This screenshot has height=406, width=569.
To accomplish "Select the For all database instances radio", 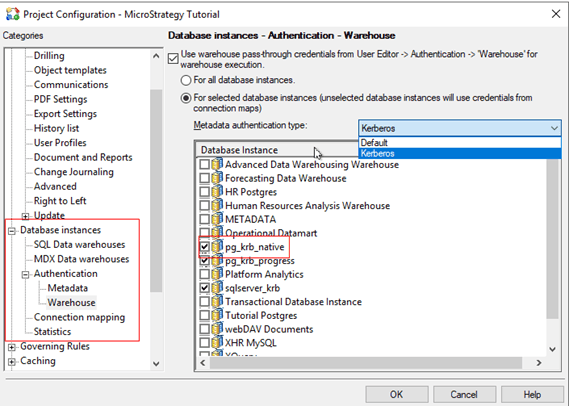I will point(186,80).
